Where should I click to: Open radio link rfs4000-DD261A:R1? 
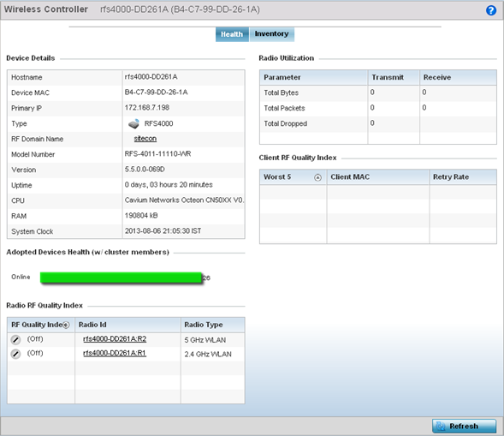click(x=115, y=353)
